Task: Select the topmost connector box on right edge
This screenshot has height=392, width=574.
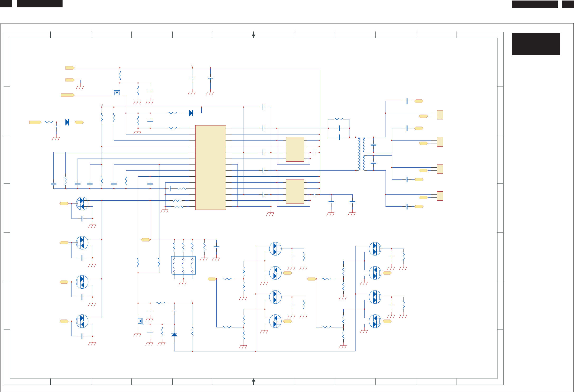Action: click(x=440, y=115)
